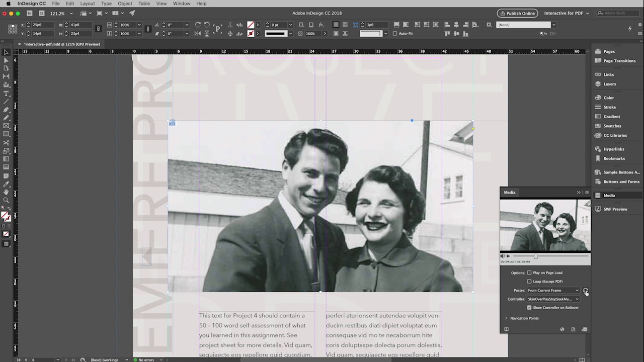Play the video in Media panel
This screenshot has height=362, width=644.
click(508, 256)
